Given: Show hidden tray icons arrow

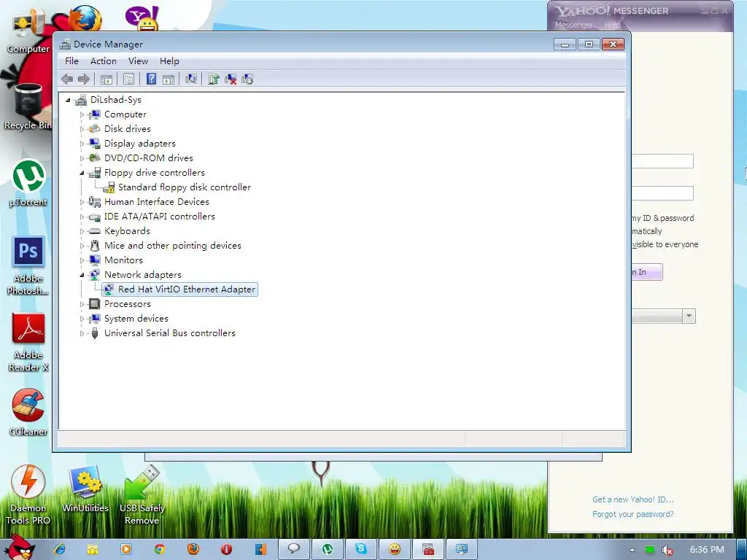Looking at the screenshot, I should pos(632,550).
